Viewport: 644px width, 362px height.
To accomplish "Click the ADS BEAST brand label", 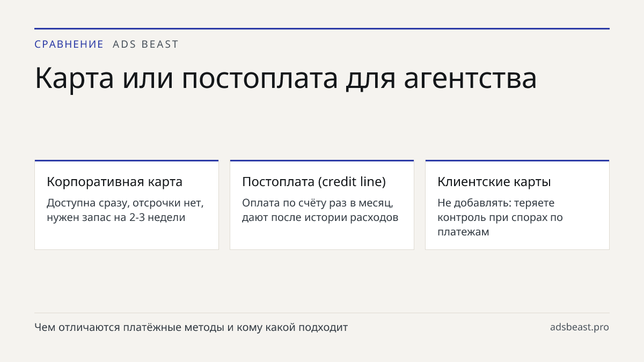I will (x=145, y=45).
